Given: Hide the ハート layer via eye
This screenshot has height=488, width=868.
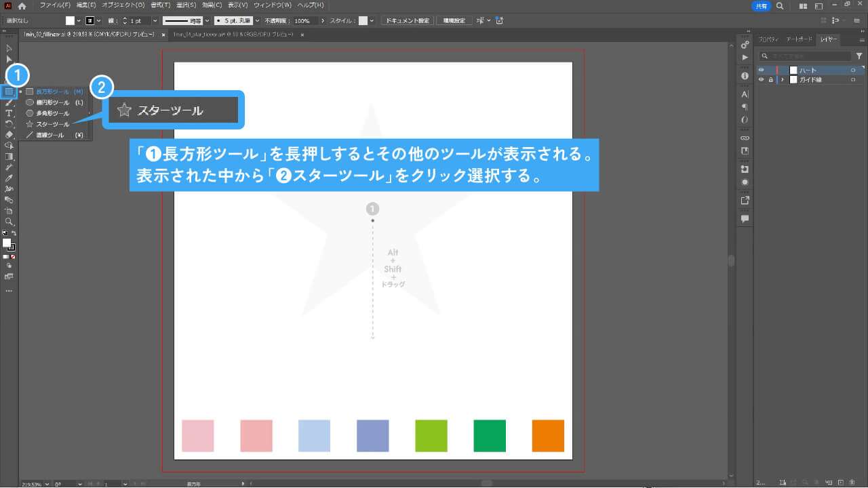Looking at the screenshot, I should 761,70.
